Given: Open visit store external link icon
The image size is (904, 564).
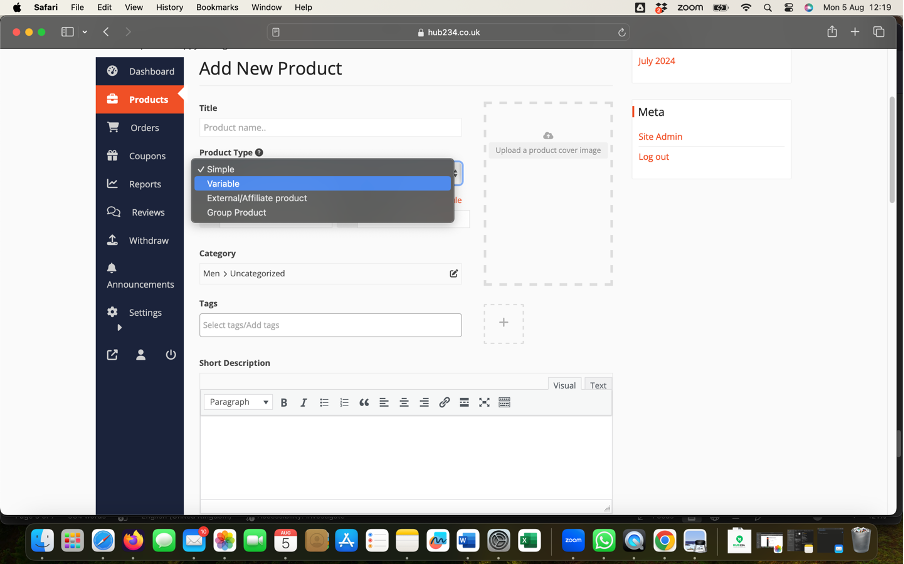Looking at the screenshot, I should click(x=112, y=355).
